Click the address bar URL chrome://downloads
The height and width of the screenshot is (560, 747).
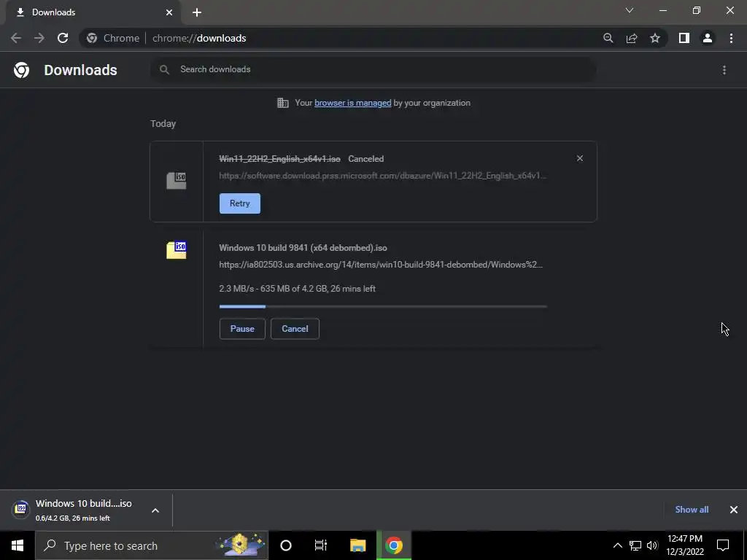(x=199, y=38)
